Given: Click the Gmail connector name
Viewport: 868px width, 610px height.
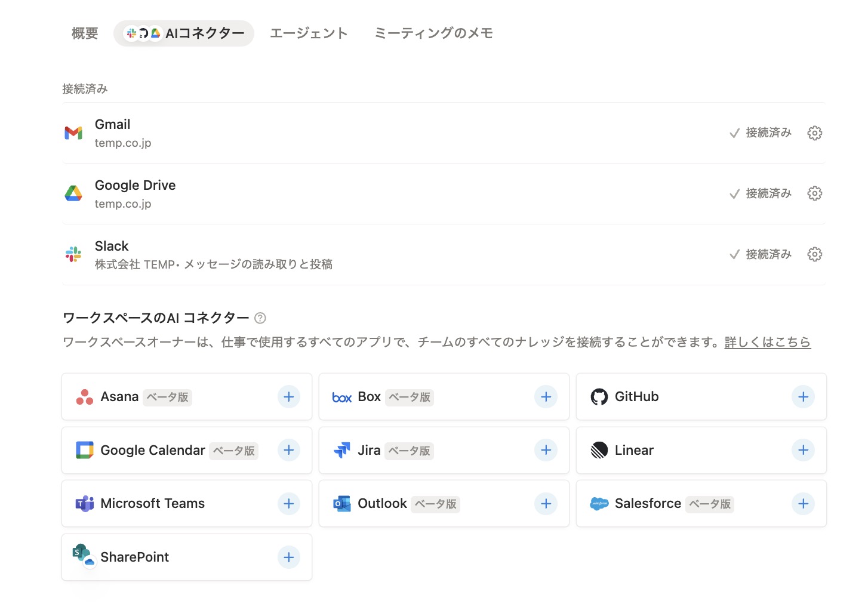Looking at the screenshot, I should [x=112, y=124].
